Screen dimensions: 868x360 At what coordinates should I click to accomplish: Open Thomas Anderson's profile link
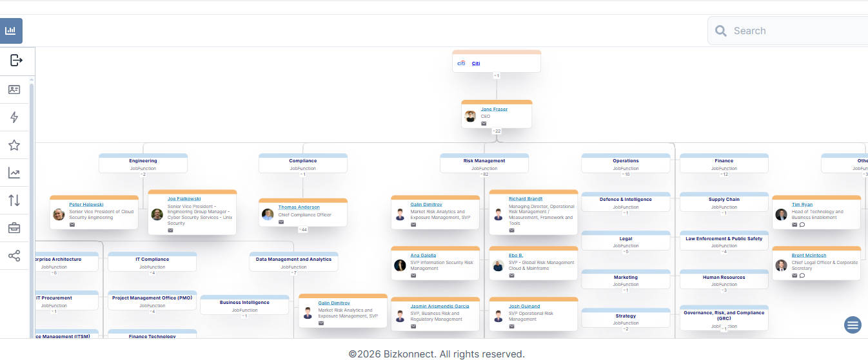299,207
